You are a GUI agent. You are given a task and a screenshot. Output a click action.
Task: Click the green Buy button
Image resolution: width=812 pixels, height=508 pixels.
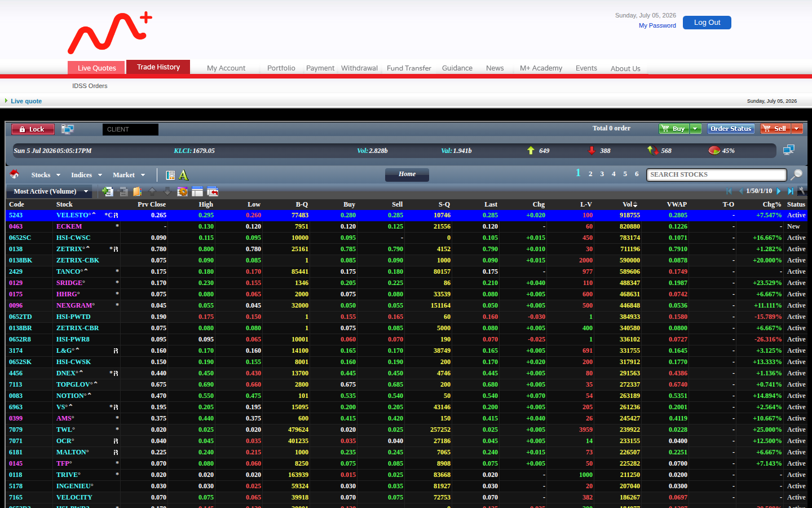tap(674, 129)
